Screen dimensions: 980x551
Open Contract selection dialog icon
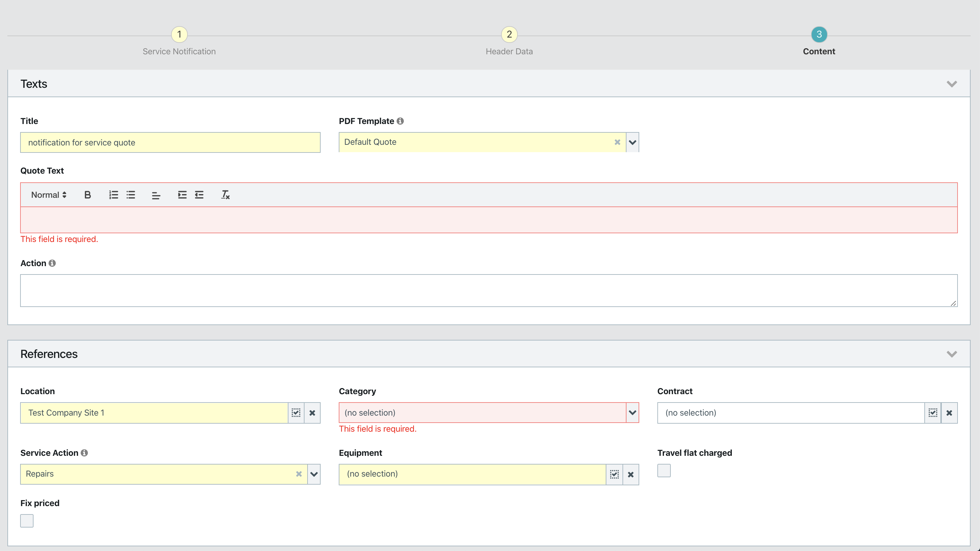[933, 413]
